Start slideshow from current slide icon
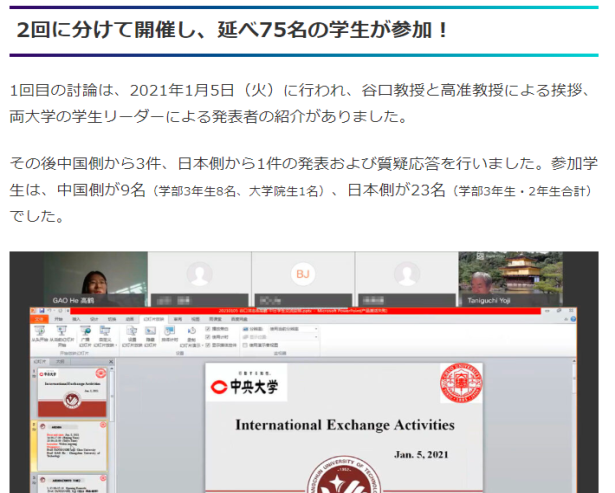The image size is (615, 493). [x=62, y=333]
